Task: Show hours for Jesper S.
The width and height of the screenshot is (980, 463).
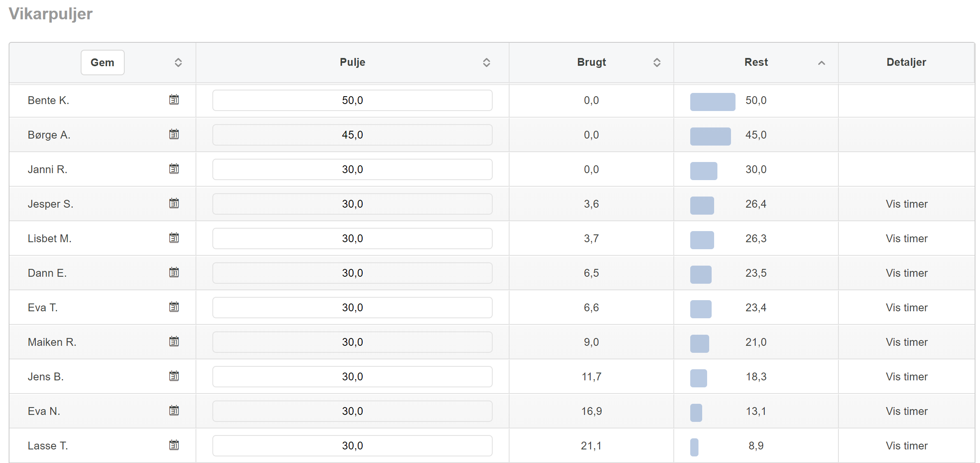Action: [x=906, y=204]
